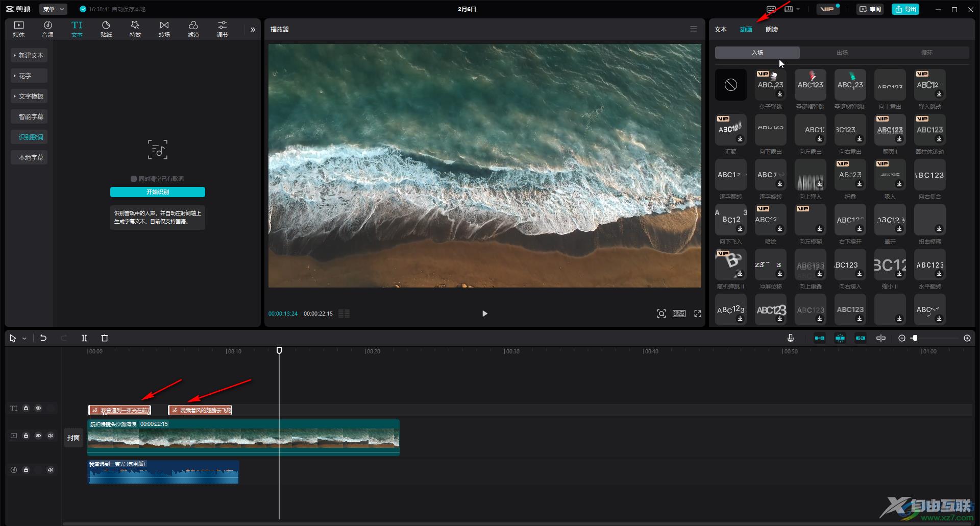980x526 pixels.
Task: Click the undo arrow in timeline toolbar
Action: pos(43,338)
